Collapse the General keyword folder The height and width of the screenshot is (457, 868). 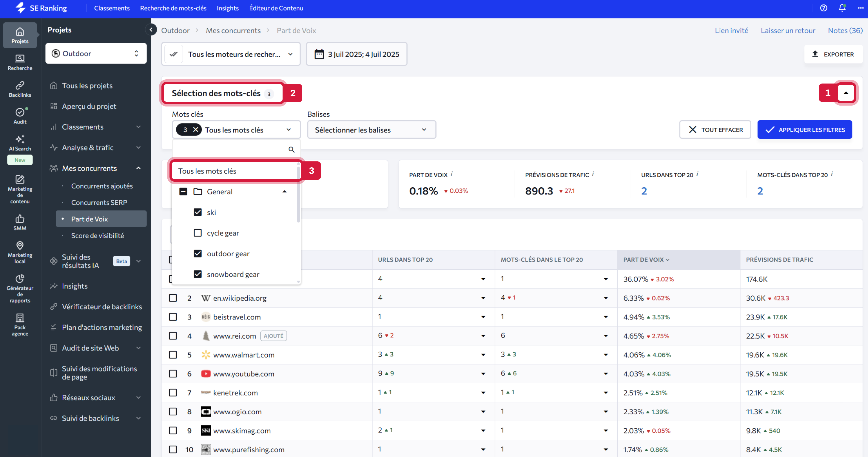point(284,192)
